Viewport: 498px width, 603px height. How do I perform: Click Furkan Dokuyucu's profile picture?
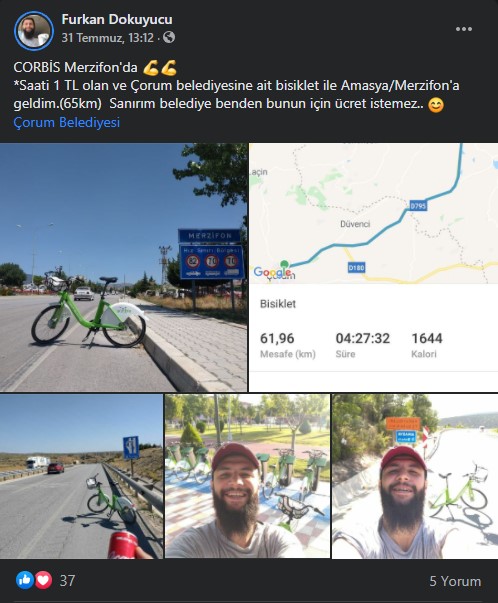(x=33, y=31)
